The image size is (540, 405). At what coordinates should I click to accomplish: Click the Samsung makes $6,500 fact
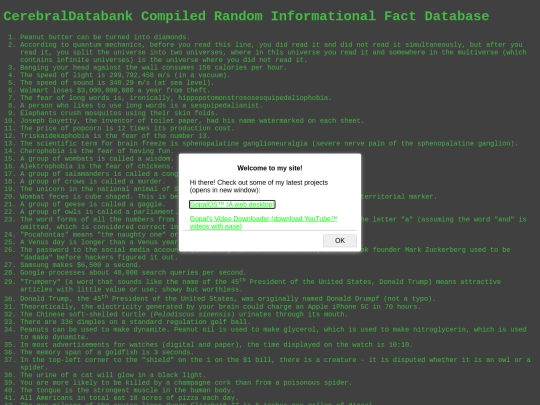pyautogui.click(x=80, y=265)
